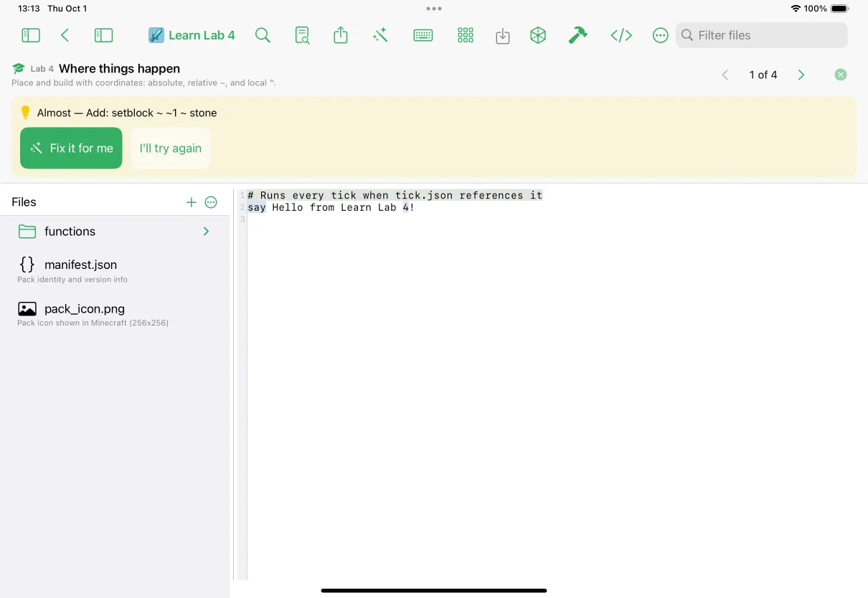This screenshot has height=598, width=868.
Task: Open the search magnifier in toolbar
Action: click(x=263, y=35)
